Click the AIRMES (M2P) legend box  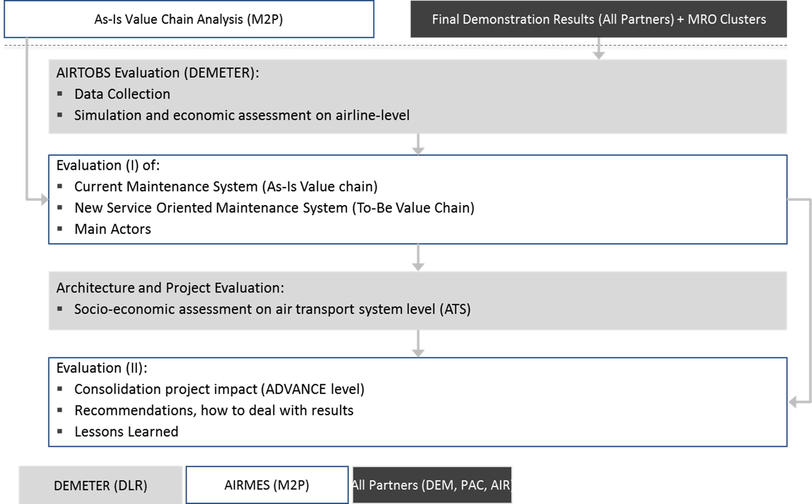tap(267, 485)
